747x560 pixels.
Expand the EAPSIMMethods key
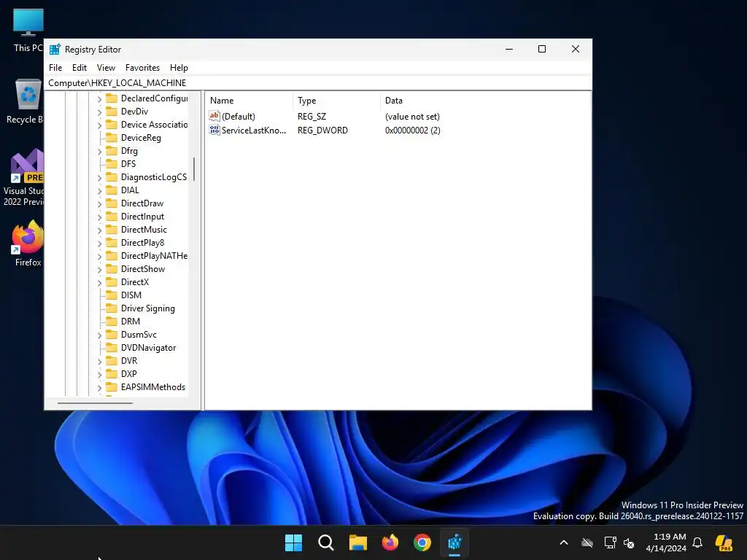tap(99, 388)
